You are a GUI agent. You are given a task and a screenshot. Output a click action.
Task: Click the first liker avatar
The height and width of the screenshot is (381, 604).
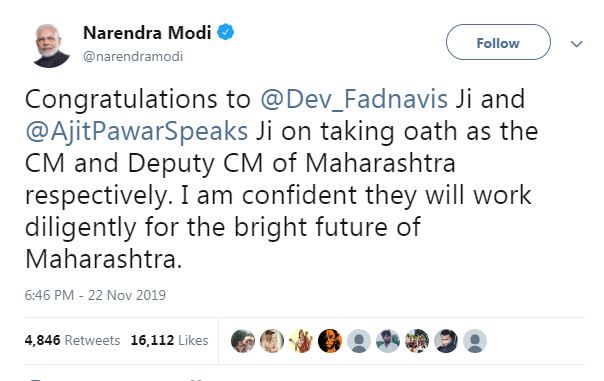tap(243, 341)
